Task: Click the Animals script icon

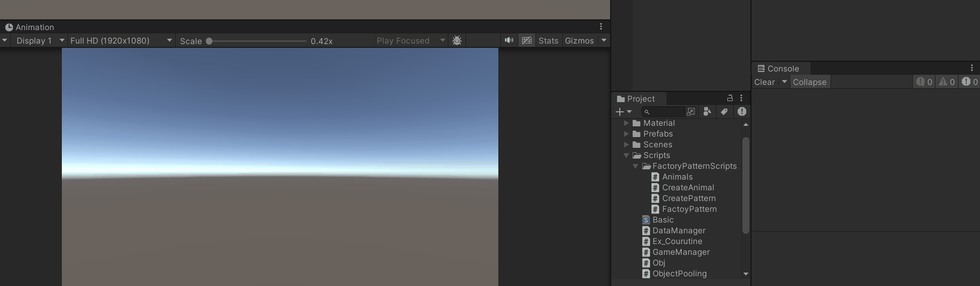Action: (x=655, y=177)
